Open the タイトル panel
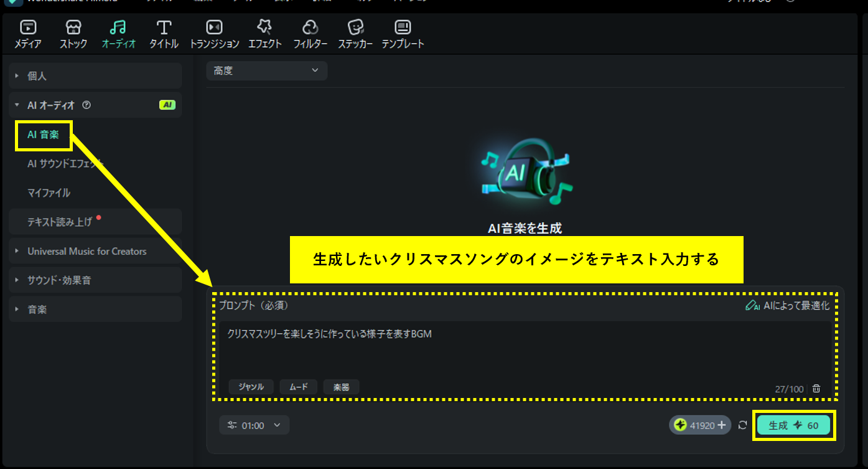Image resolution: width=868 pixels, height=469 pixels. (x=163, y=33)
